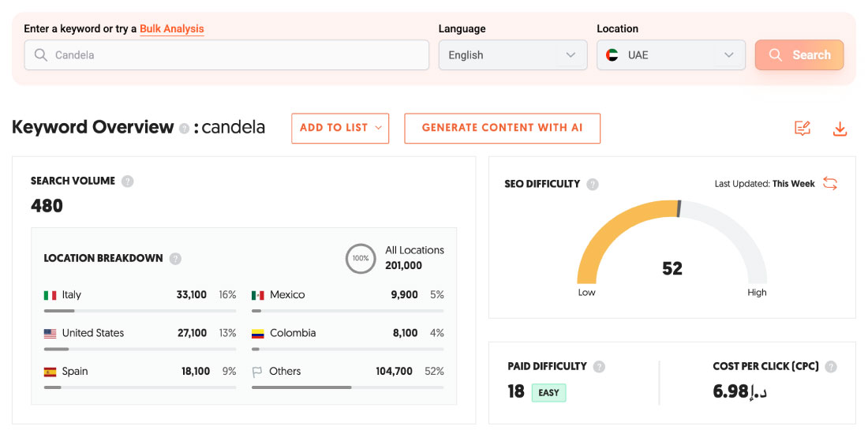
Task: Select the United States location row
Action: [140, 334]
